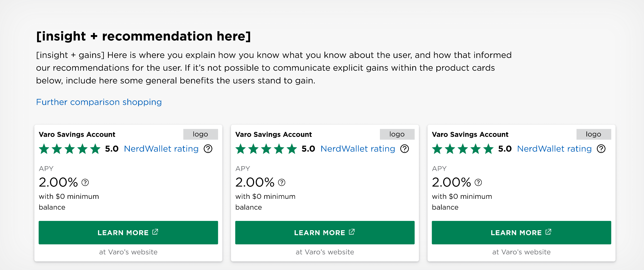Click the logo placeholder in middle card
This screenshot has height=270, width=644.
pyautogui.click(x=397, y=134)
